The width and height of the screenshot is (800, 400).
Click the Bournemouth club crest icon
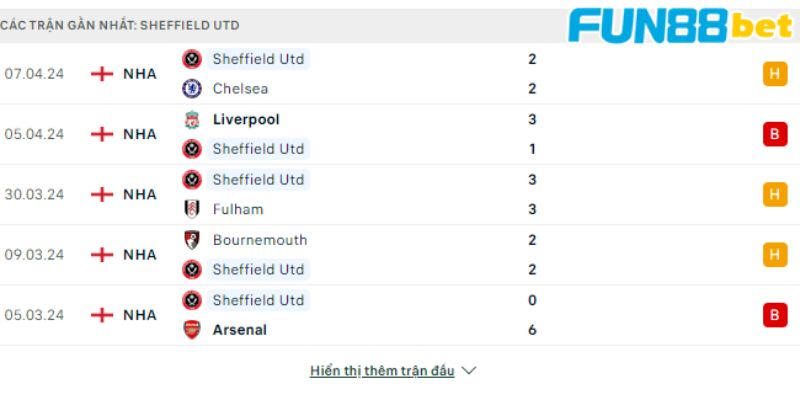pos(192,240)
